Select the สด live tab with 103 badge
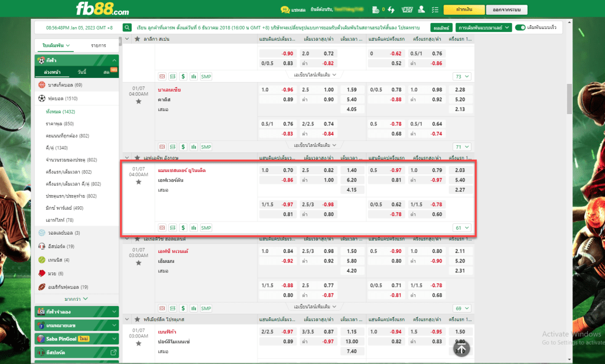The image size is (605, 364). coord(109,72)
